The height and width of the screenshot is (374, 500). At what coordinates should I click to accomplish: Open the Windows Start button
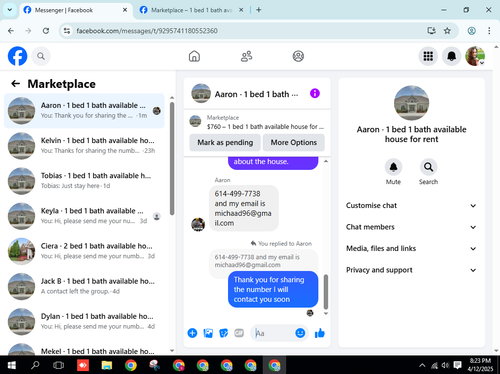pos(11,365)
